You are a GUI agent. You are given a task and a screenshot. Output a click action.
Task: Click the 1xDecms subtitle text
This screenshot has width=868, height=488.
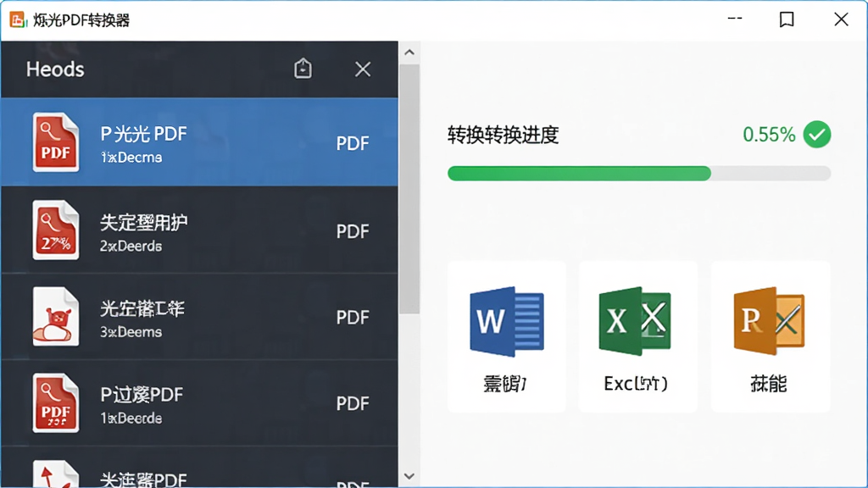[x=131, y=158]
